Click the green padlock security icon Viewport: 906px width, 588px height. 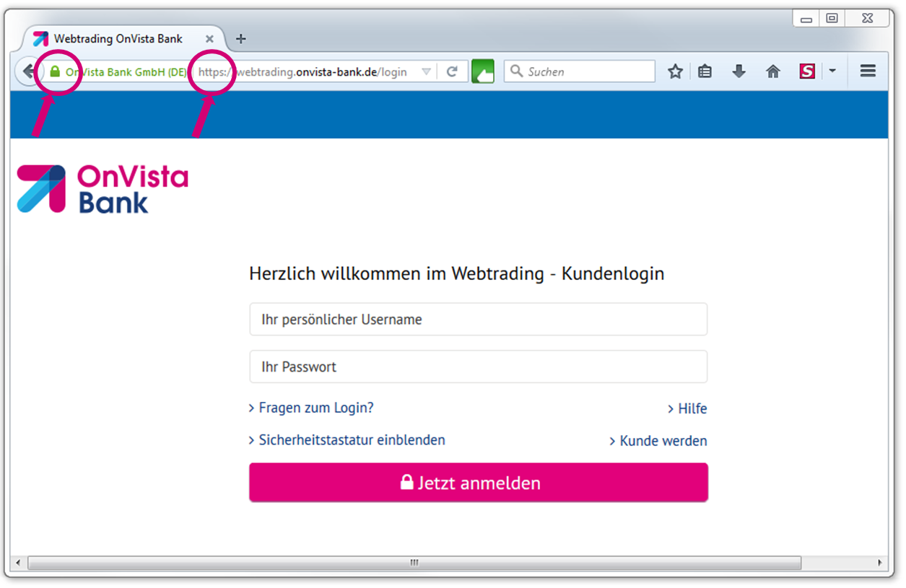[x=55, y=71]
